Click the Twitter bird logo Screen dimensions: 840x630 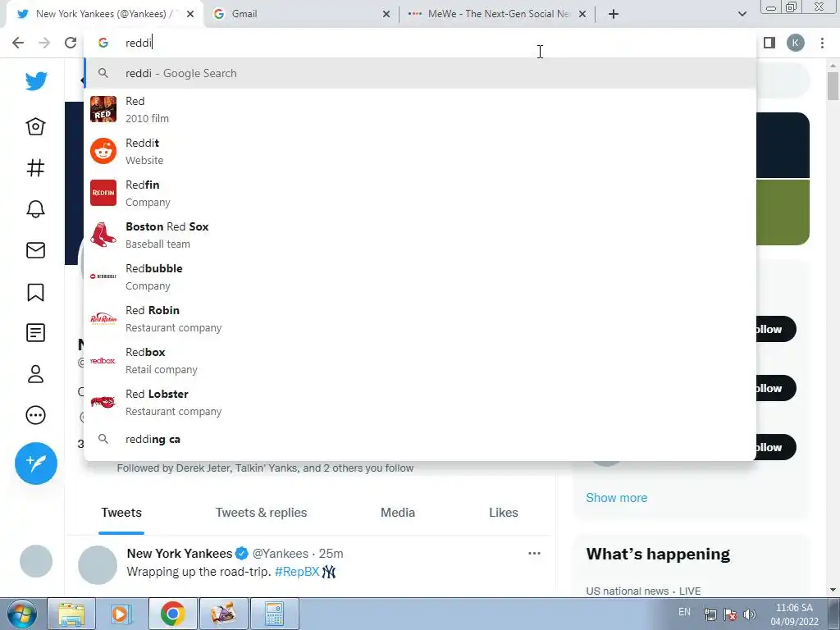[x=36, y=81]
